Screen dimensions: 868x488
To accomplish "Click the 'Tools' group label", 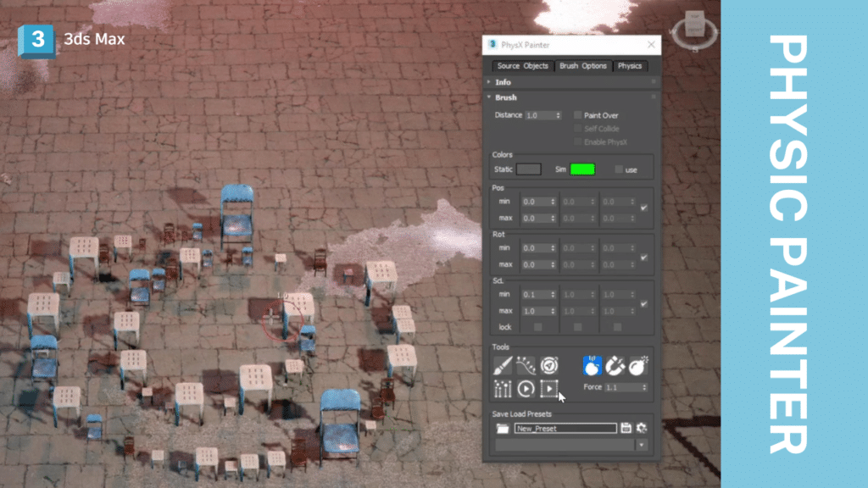I will click(x=500, y=347).
